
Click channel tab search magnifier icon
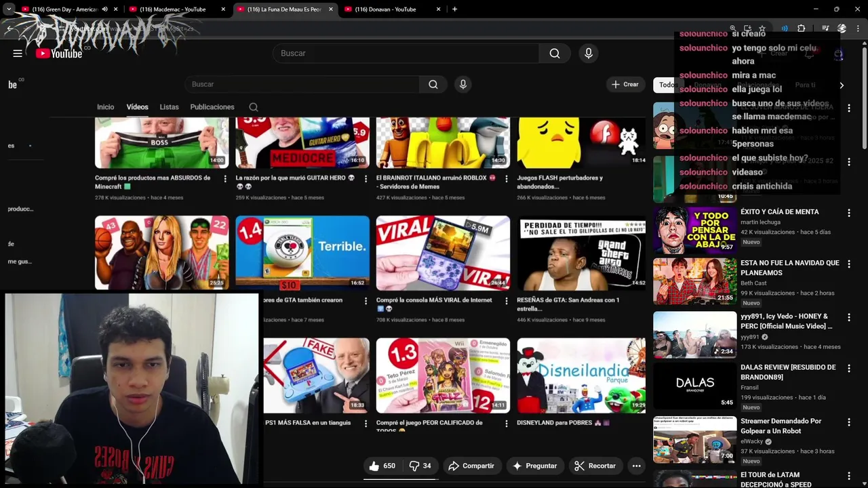(x=254, y=107)
